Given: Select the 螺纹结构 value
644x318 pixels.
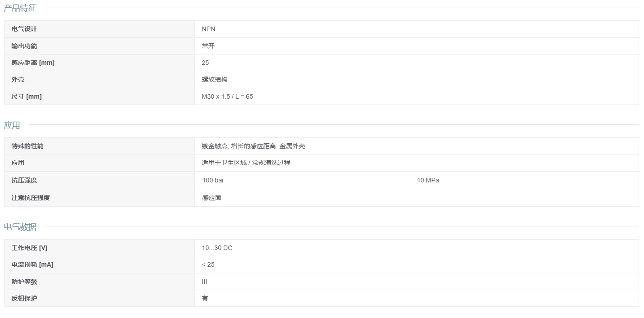Looking at the screenshot, I should (x=215, y=79).
